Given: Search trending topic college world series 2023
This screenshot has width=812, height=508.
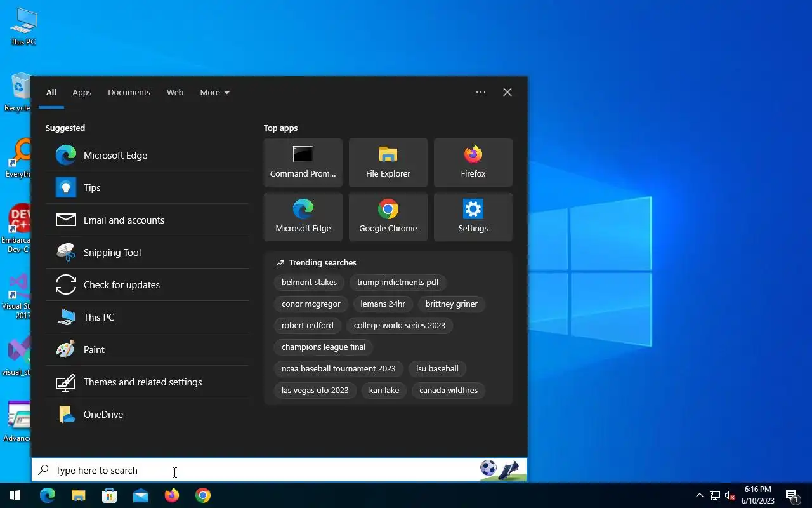Looking at the screenshot, I should point(400,325).
